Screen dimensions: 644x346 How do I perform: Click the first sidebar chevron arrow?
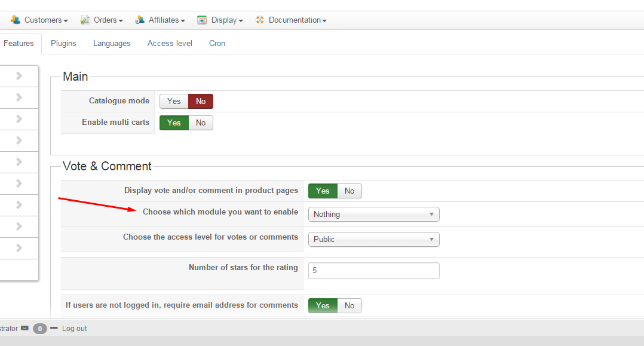(x=19, y=76)
